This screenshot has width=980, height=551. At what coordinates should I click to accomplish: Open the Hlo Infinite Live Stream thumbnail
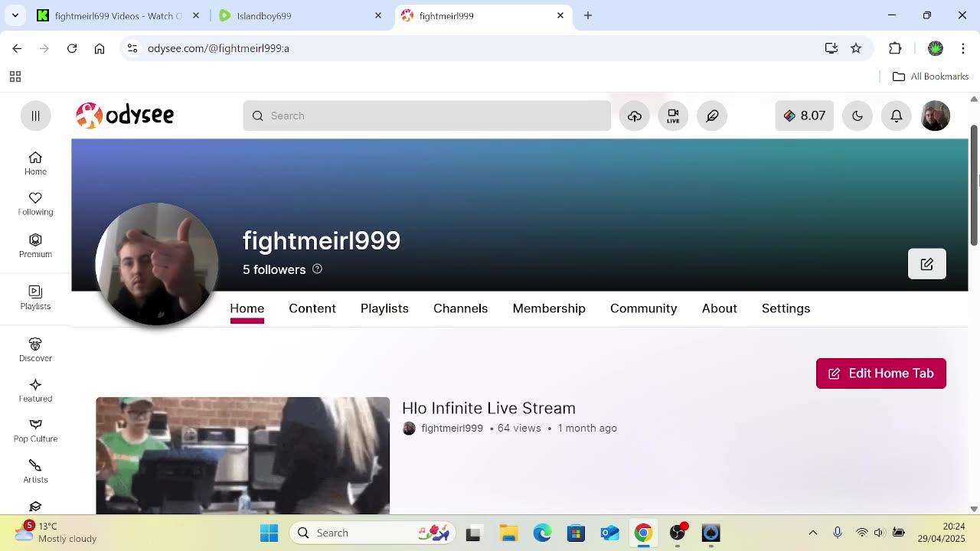(x=243, y=455)
